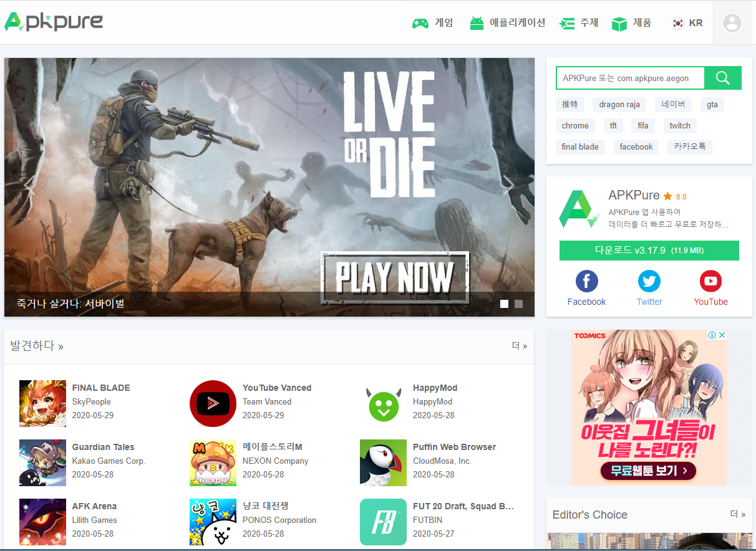Select the facebook search tag
756x551 pixels.
click(636, 146)
